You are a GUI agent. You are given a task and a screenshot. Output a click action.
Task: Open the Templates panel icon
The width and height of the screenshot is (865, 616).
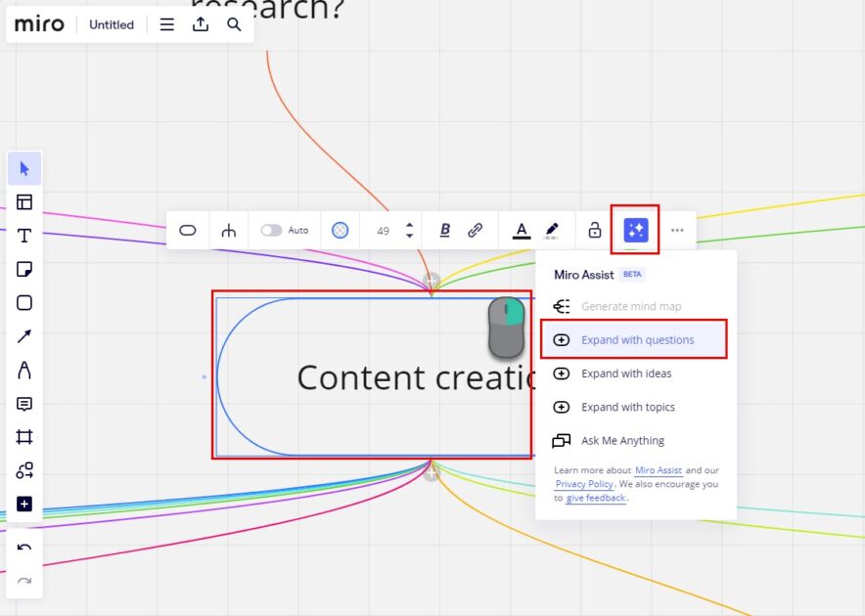[x=23, y=201]
